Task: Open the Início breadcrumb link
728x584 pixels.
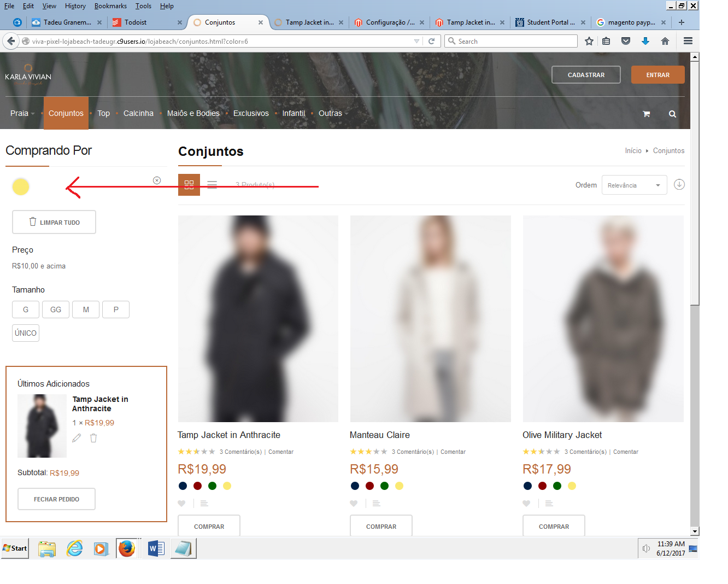Action: 633,151
